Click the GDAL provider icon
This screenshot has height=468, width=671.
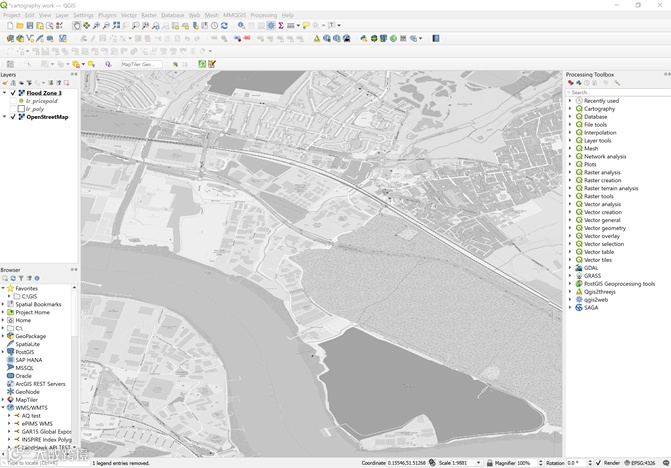pos(579,268)
